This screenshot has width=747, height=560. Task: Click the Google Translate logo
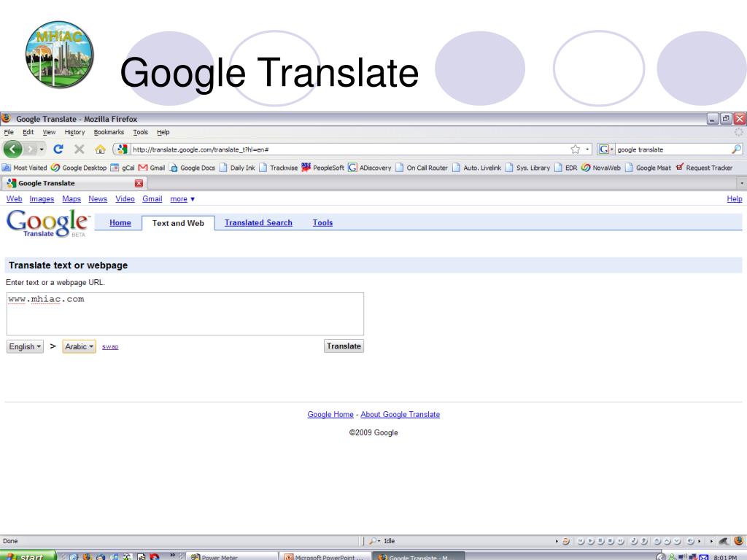47,223
